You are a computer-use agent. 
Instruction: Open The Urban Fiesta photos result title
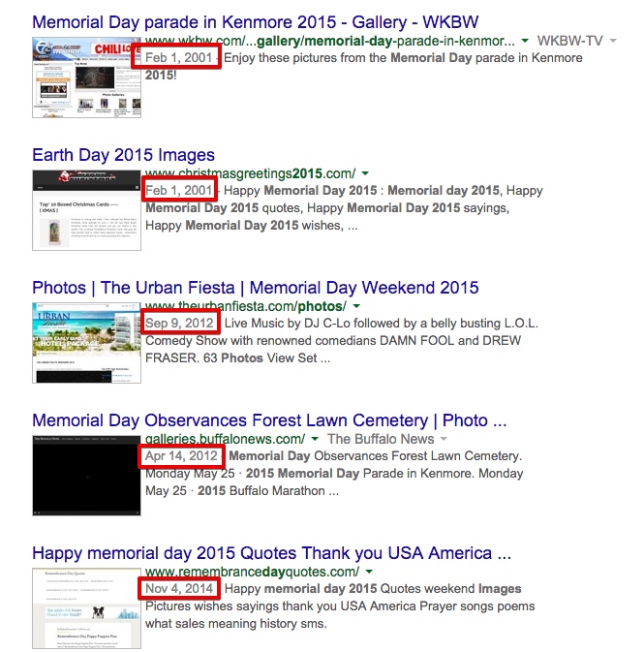coord(255,288)
